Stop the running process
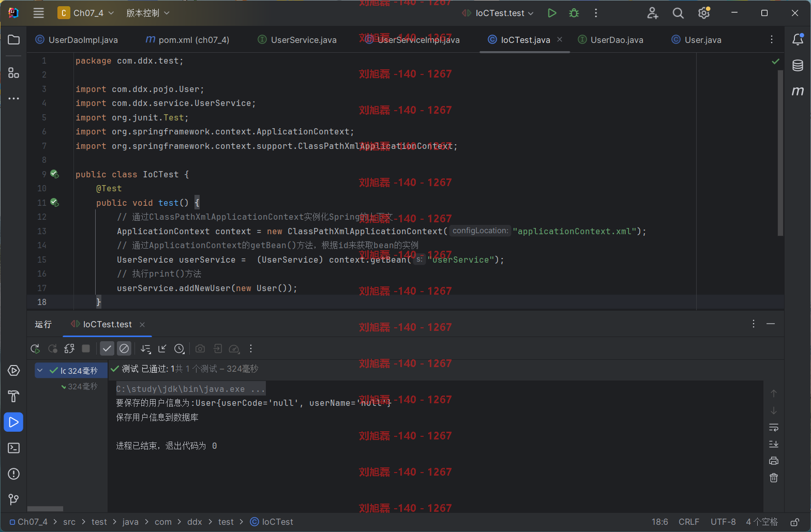811x532 pixels. (86, 349)
